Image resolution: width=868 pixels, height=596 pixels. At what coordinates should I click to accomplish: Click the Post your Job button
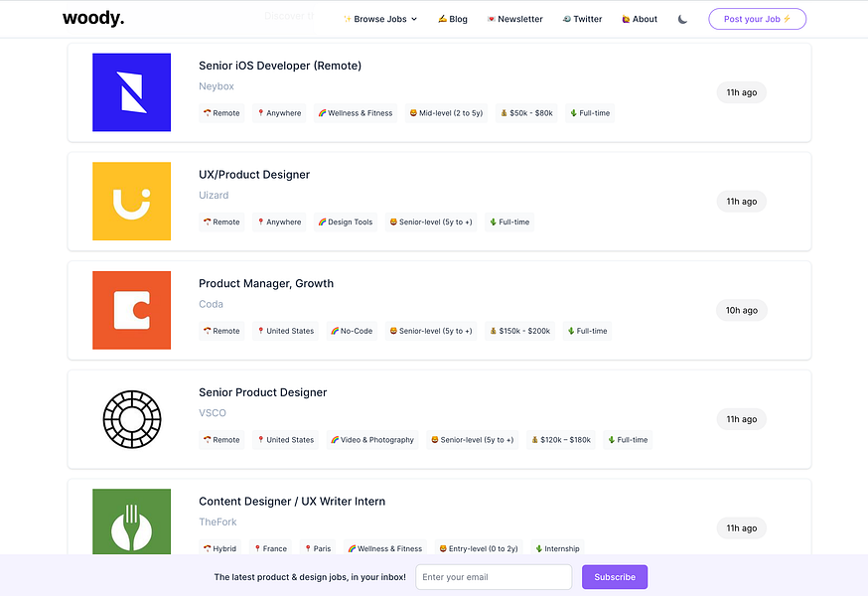[758, 19]
